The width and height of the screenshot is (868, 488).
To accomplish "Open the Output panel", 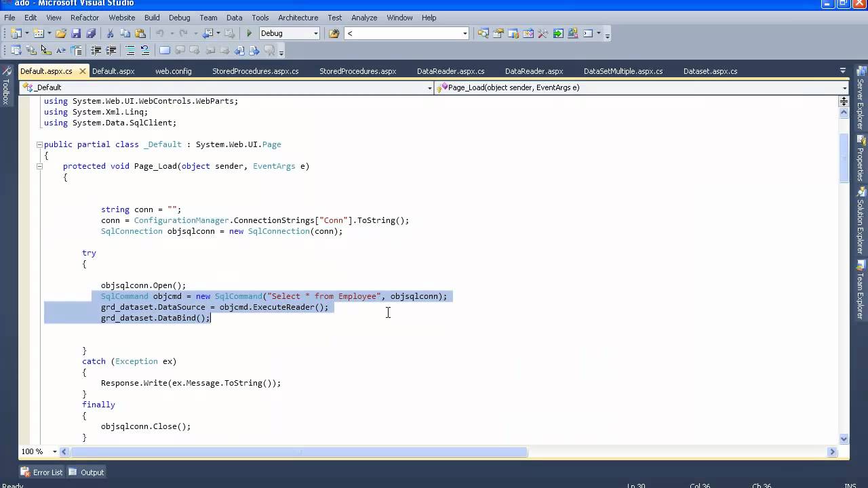I will [x=86, y=472].
